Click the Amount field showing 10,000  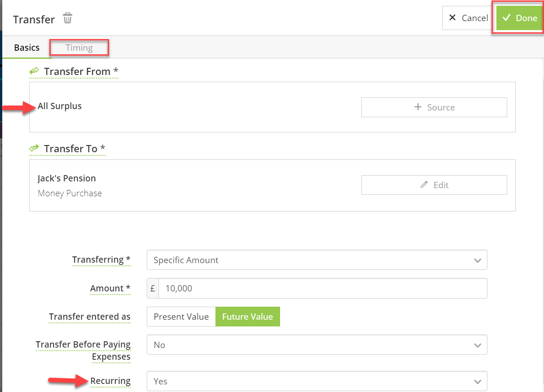pyautogui.click(x=323, y=288)
